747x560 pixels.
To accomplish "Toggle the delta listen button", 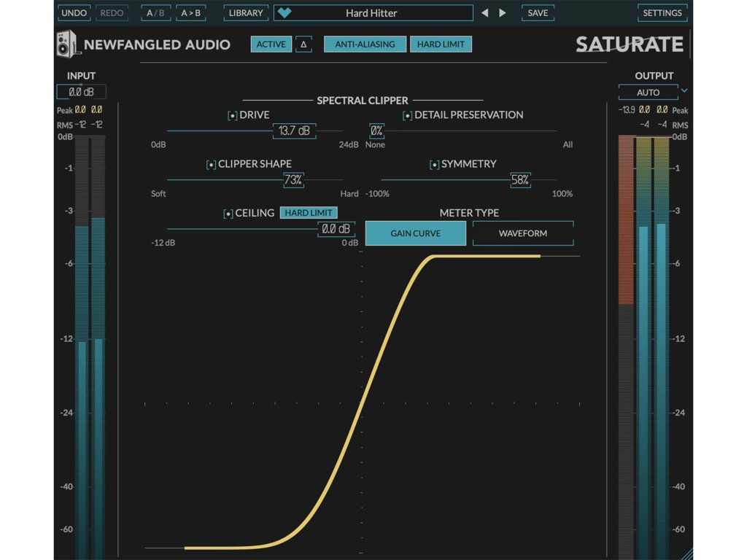I will click(x=303, y=44).
